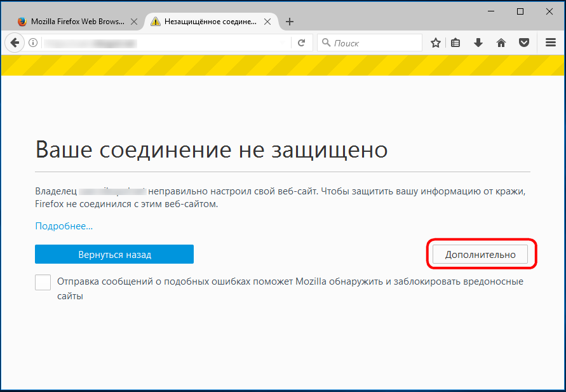Click the warning triangle tab icon
566x392 pixels.
tap(156, 22)
